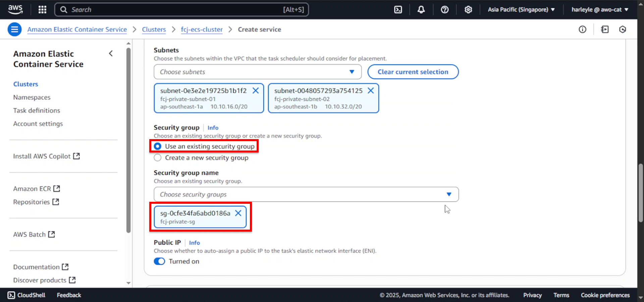The width and height of the screenshot is (644, 302).
Task: Click into the AWS Search field
Action: (181, 9)
